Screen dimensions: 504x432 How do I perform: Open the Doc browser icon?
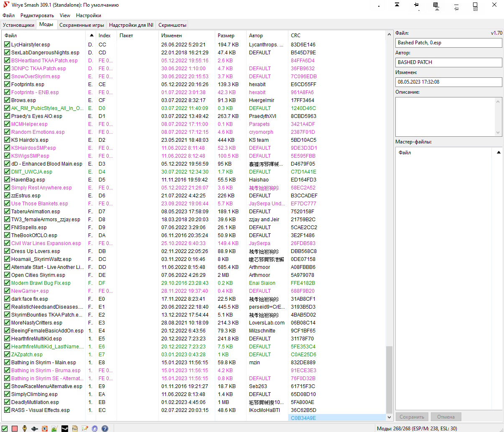pyautogui.click(x=75, y=428)
